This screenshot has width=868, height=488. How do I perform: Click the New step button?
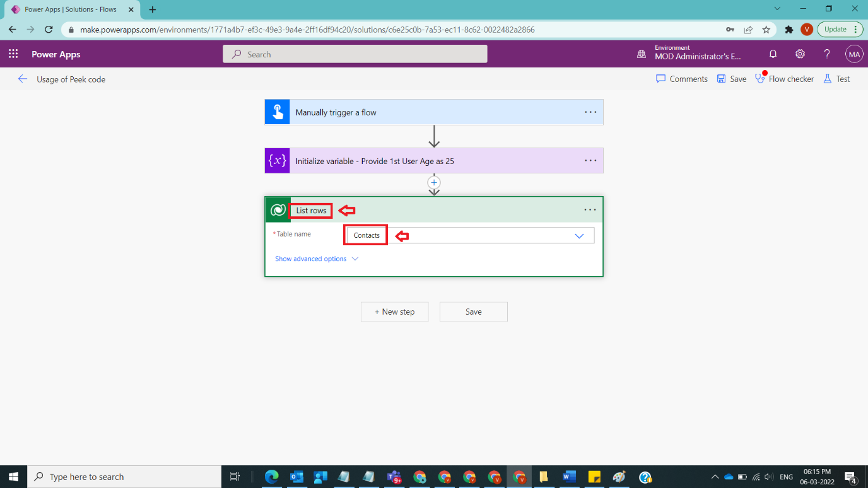[394, 311]
